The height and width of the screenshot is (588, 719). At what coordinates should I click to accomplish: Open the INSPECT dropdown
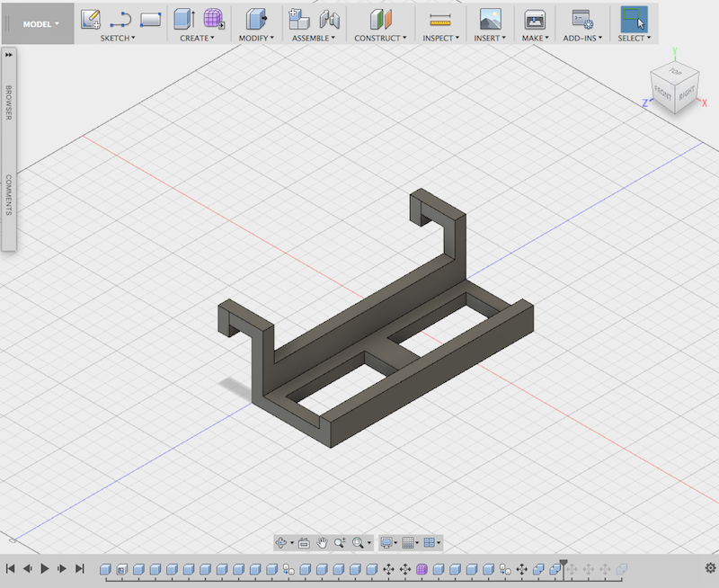coord(440,38)
